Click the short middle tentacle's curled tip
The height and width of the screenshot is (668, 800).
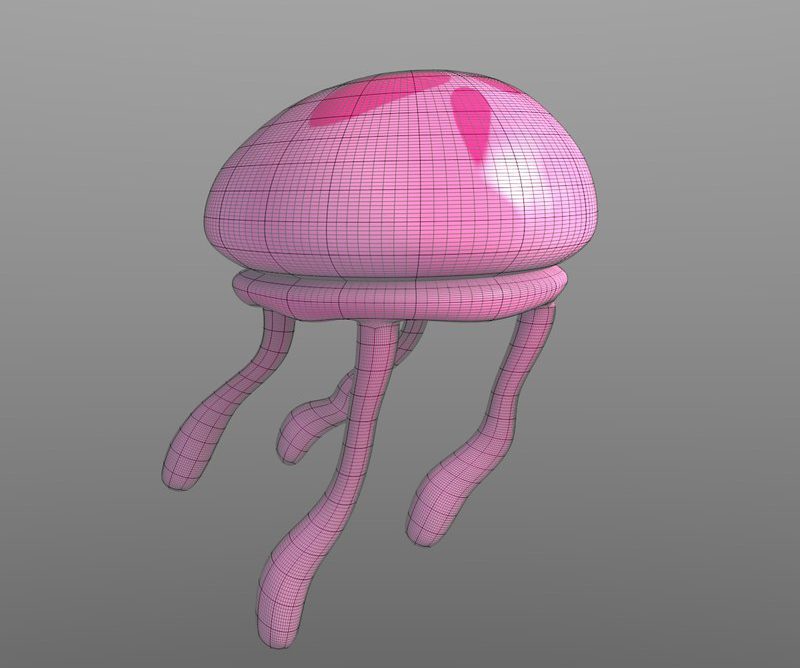click(293, 438)
